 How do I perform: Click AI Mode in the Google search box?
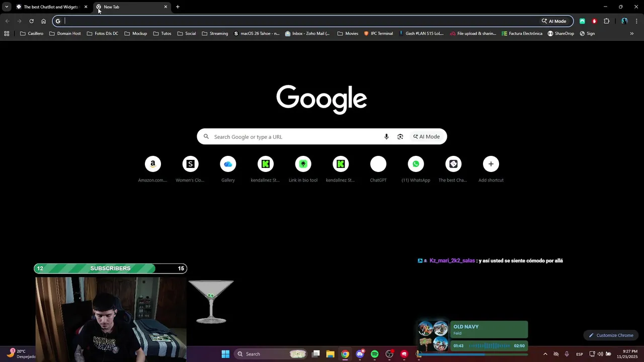pyautogui.click(x=427, y=137)
